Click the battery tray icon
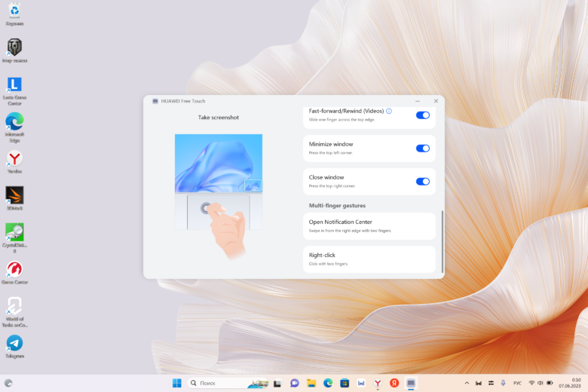The height and width of the screenshot is (392, 588). (550, 383)
